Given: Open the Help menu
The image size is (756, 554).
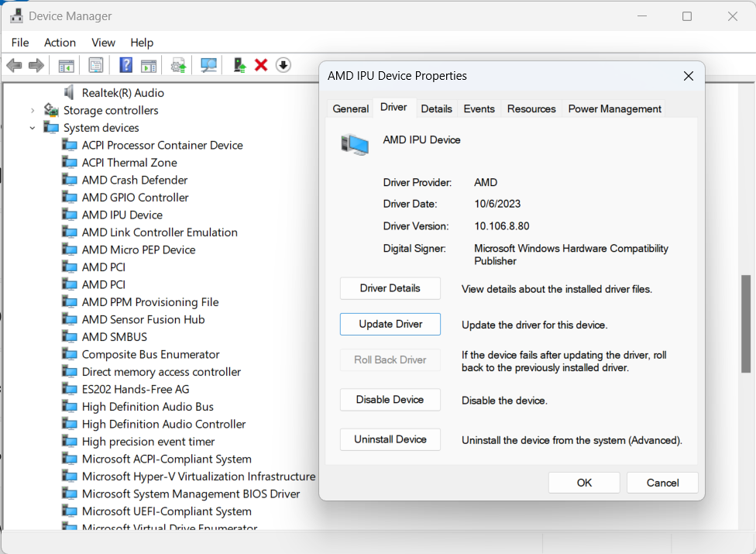Looking at the screenshot, I should click(142, 43).
